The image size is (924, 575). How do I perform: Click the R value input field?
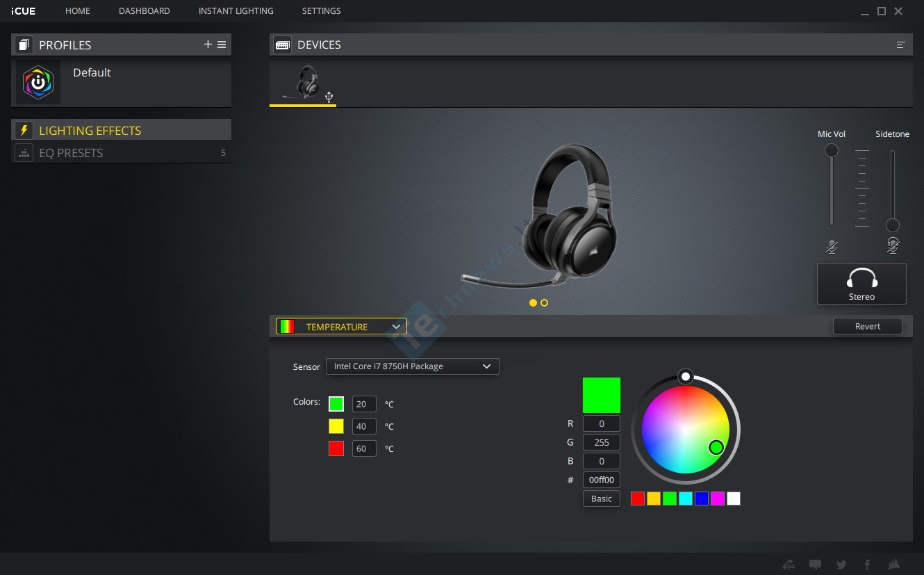click(601, 423)
